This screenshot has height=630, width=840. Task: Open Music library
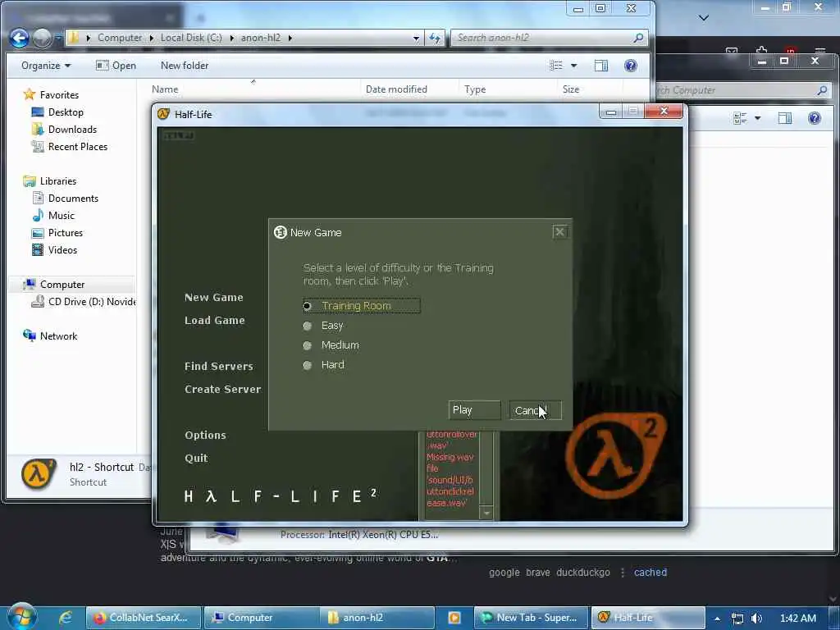point(53,216)
